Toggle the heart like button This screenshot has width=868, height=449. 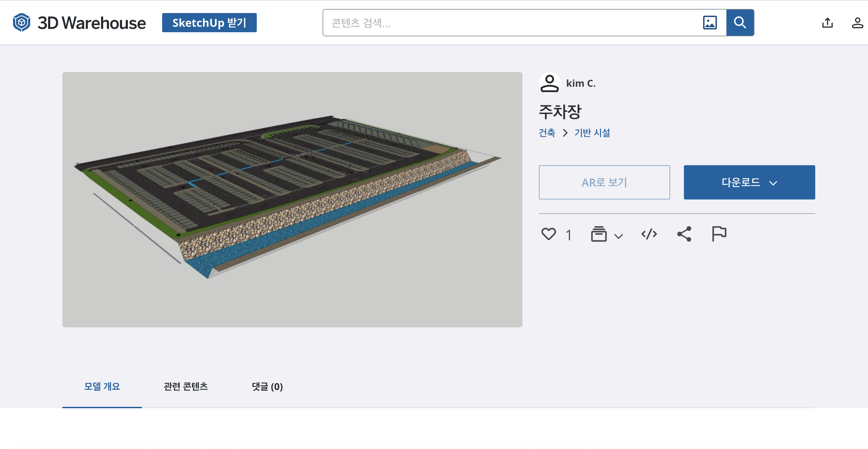coord(548,234)
